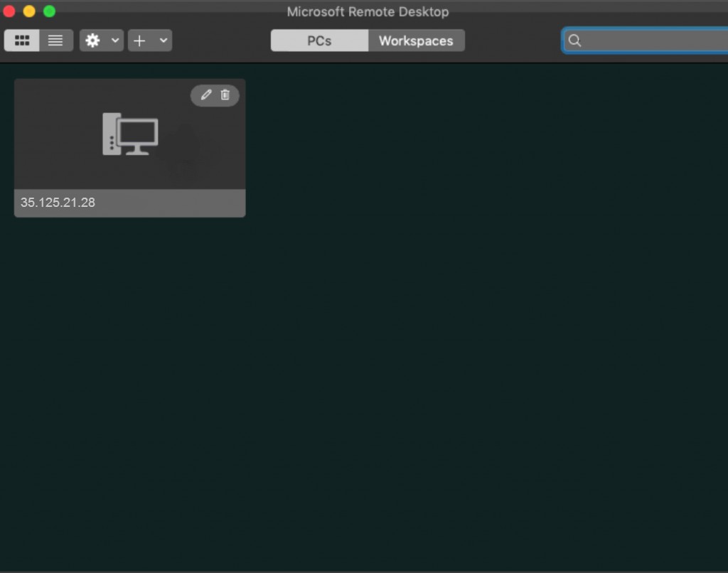Viewport: 728px width, 573px height.
Task: Click the magnifying glass search icon
Action: pyautogui.click(x=575, y=41)
